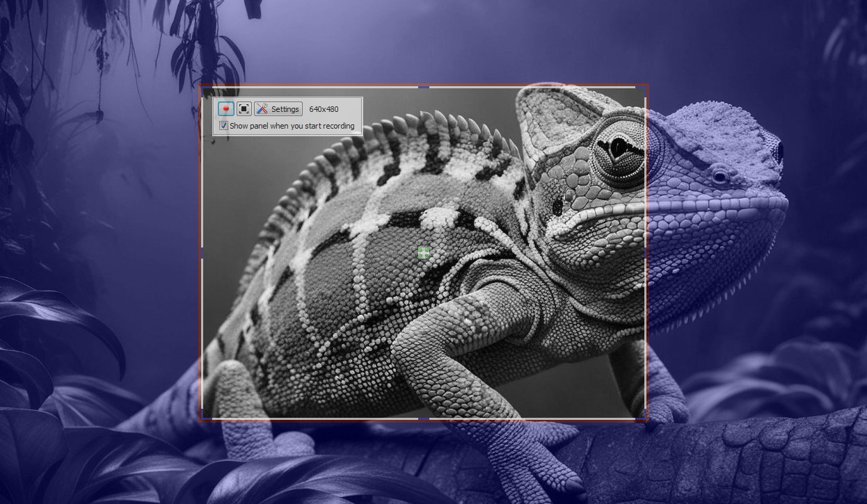867x504 pixels.
Task: Click the 640x480 region size text
Action: tap(324, 109)
